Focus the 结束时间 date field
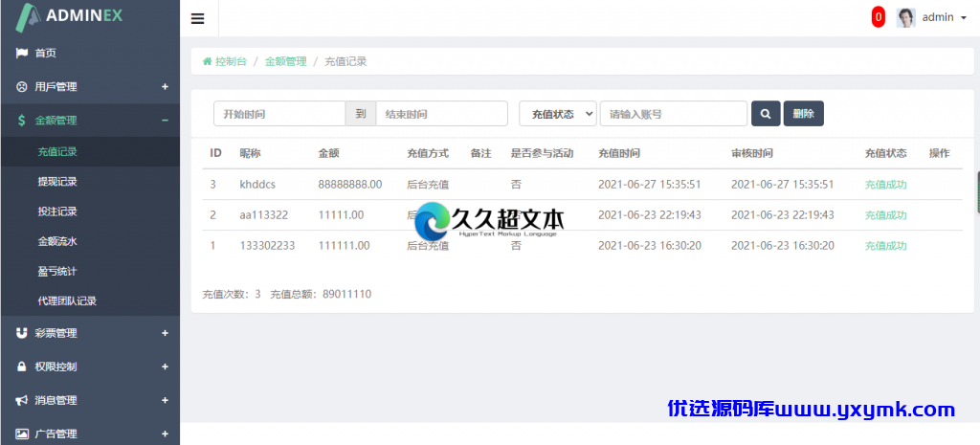Viewport: 980px width, 445px height. (442, 114)
